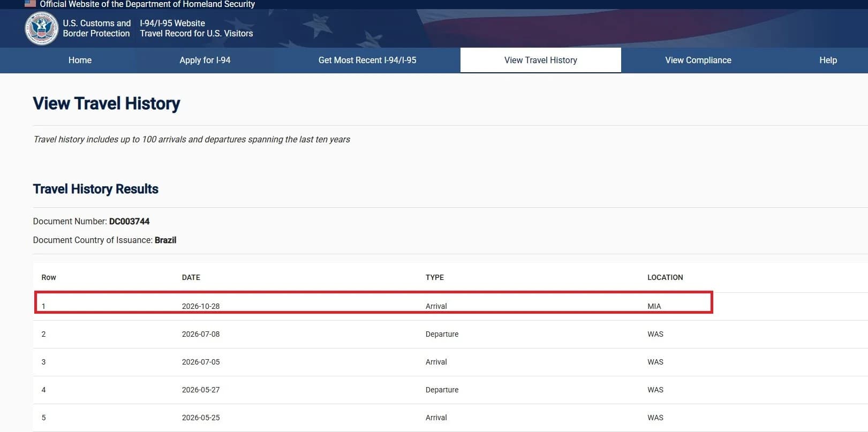The height and width of the screenshot is (432, 868).
Task: Click the LOCATION column header
Action: [x=665, y=277]
